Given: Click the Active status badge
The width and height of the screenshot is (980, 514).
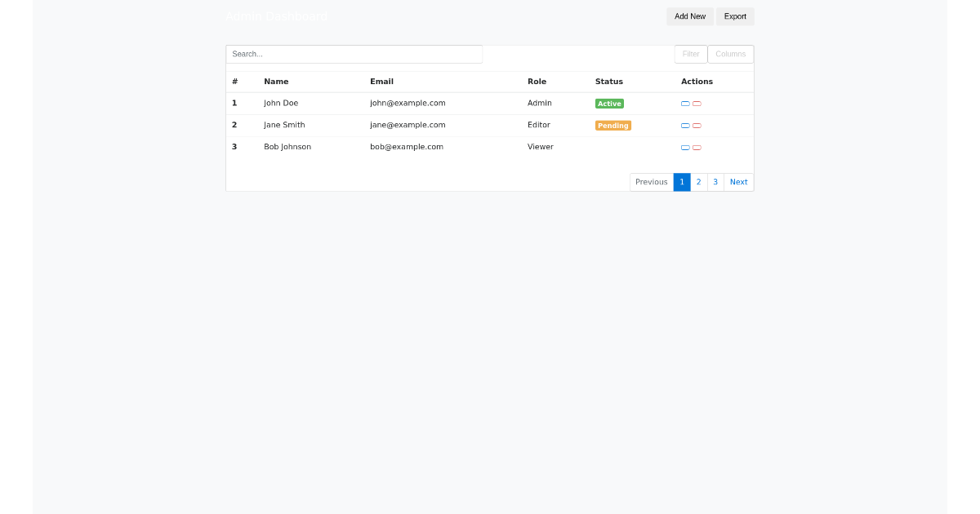Looking at the screenshot, I should click(609, 104).
